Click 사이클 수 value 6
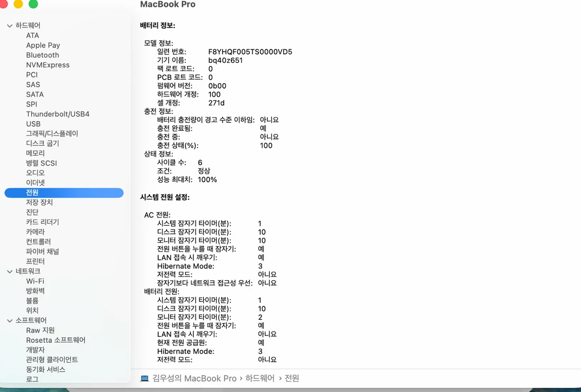The height and width of the screenshot is (392, 581). pos(200,163)
